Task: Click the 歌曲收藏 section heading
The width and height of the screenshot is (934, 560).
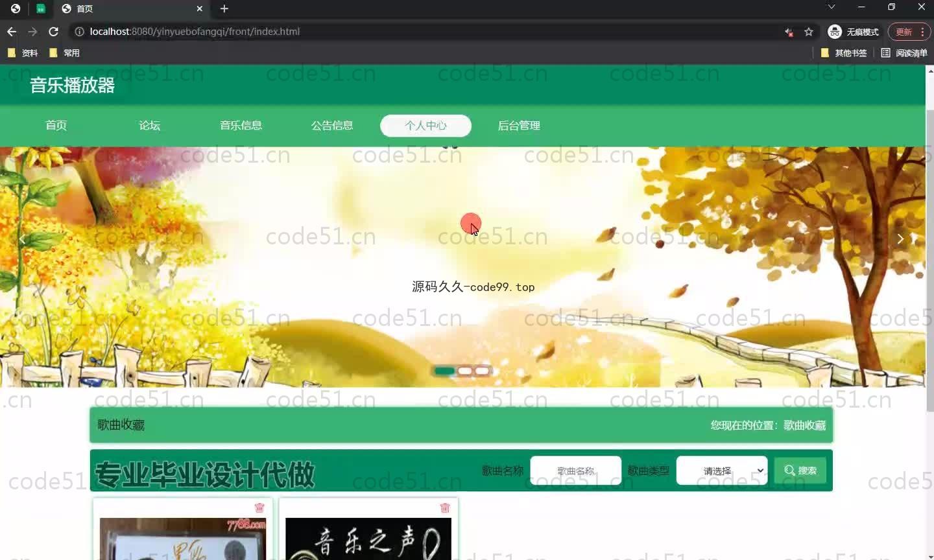Action: coord(121,425)
